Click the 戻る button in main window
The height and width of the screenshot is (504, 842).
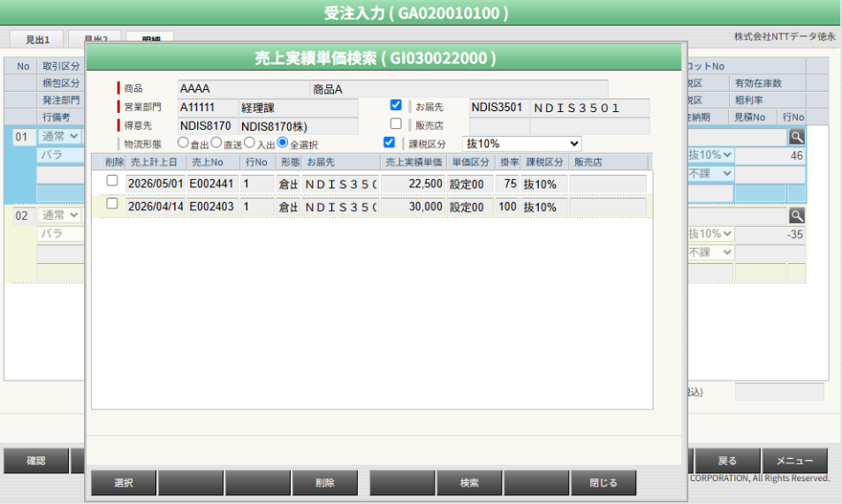pyautogui.click(x=728, y=461)
